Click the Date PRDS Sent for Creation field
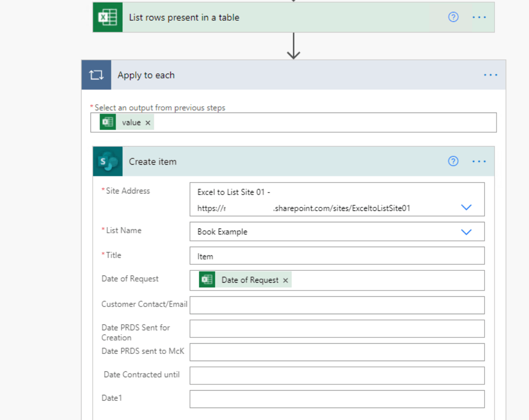The height and width of the screenshot is (420, 529). click(337, 329)
